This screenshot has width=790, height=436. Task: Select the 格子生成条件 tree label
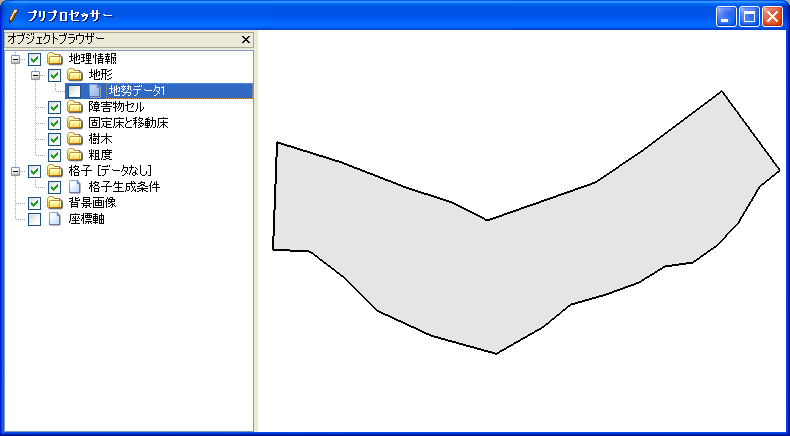124,187
